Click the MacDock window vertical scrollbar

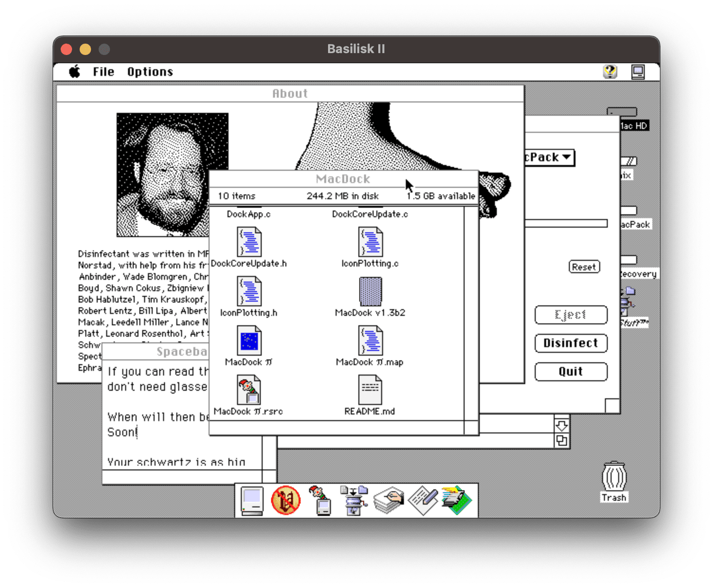pyautogui.click(x=471, y=313)
